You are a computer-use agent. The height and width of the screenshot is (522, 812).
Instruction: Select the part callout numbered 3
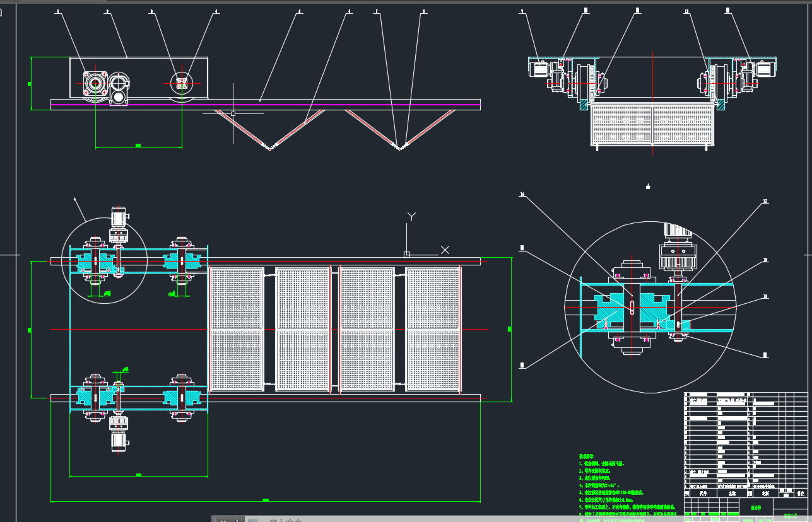[151, 11]
